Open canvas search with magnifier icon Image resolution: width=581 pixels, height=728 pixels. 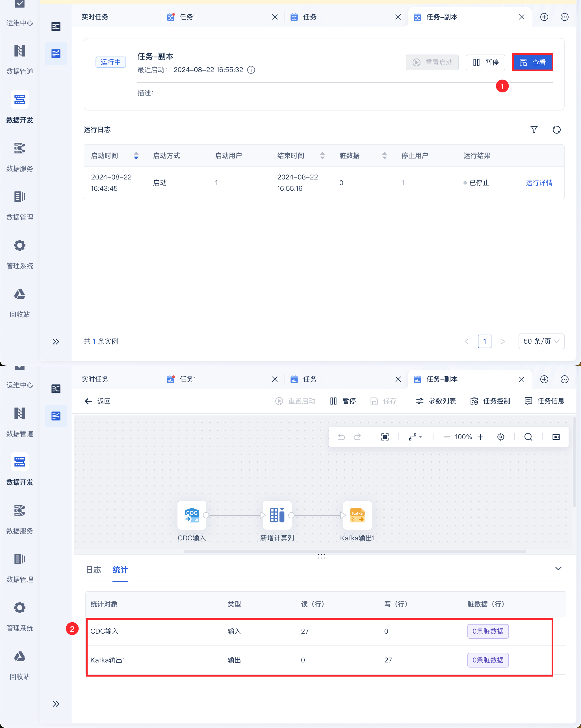pos(528,437)
